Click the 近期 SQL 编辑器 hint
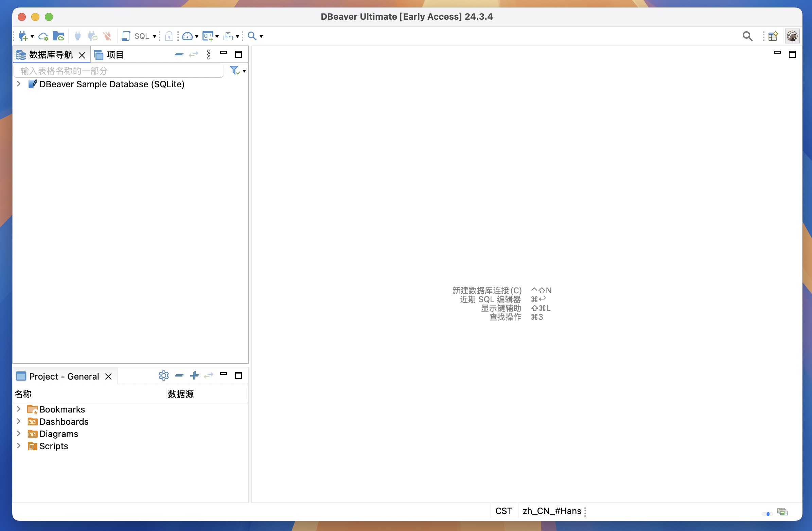Image resolution: width=812 pixels, height=531 pixels. click(x=490, y=299)
